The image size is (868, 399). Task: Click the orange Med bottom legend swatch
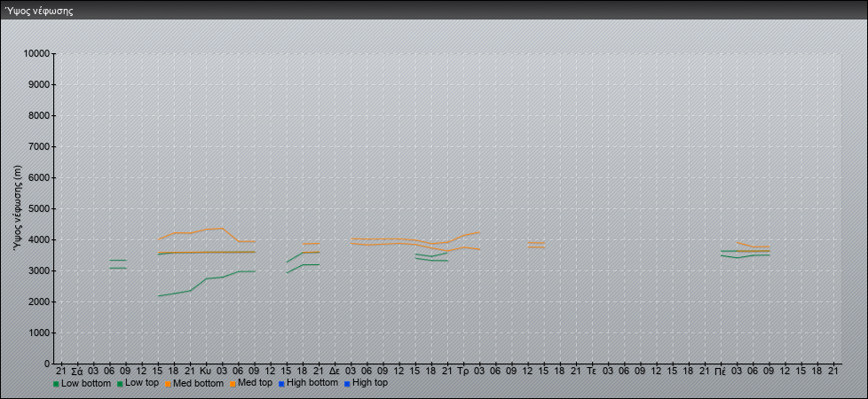(168, 383)
